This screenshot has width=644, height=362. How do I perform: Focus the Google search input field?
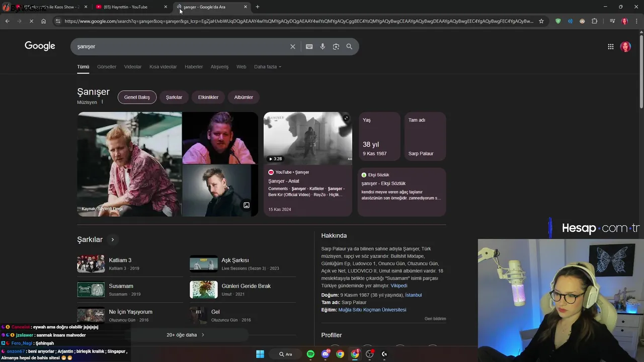tap(181, 46)
